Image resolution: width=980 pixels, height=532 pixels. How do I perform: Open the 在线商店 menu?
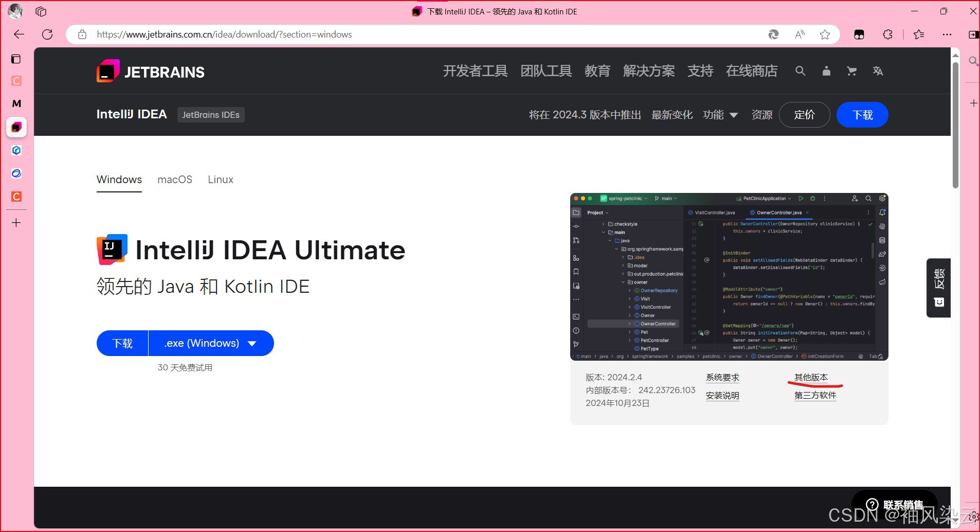pyautogui.click(x=752, y=71)
